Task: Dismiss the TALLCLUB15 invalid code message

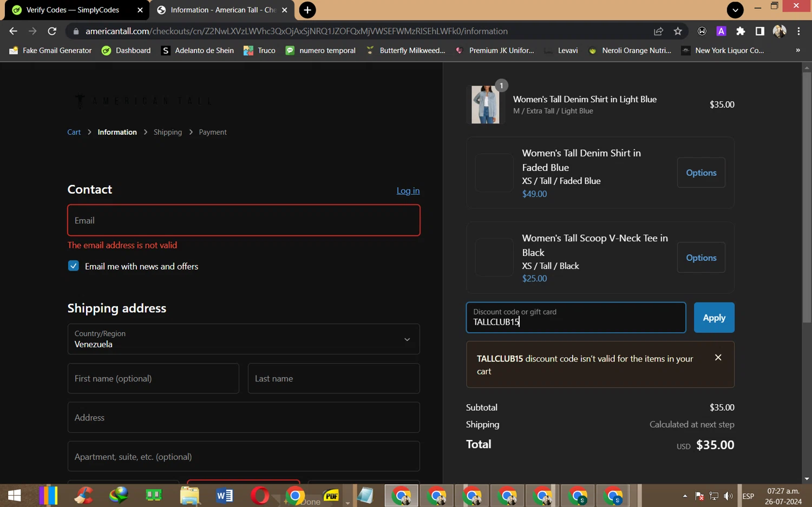Action: pyautogui.click(x=718, y=358)
